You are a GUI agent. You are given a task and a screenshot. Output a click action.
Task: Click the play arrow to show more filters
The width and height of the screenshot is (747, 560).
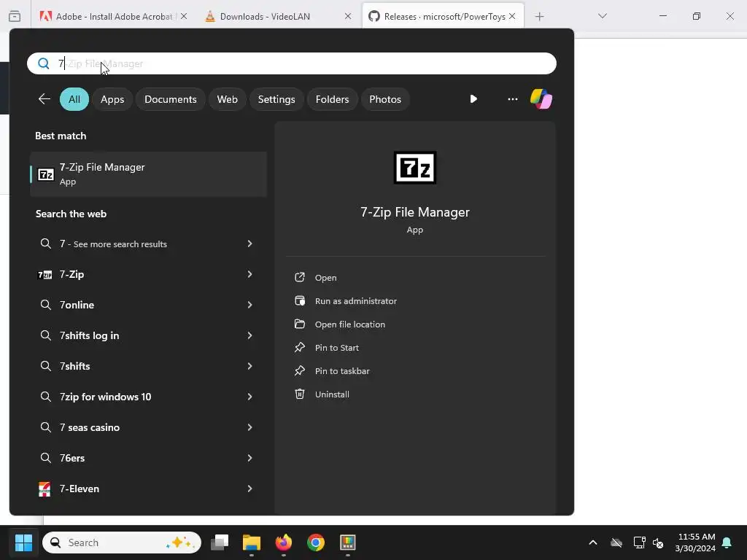[473, 99]
